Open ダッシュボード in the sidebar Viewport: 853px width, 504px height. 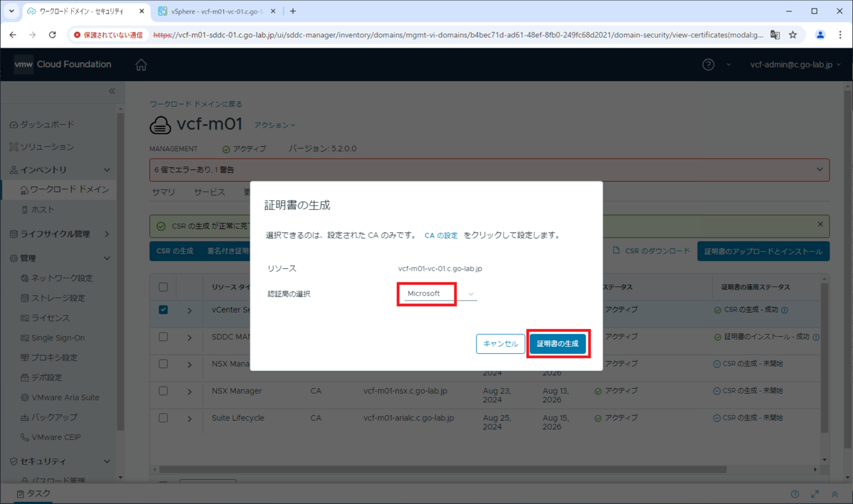click(x=47, y=124)
